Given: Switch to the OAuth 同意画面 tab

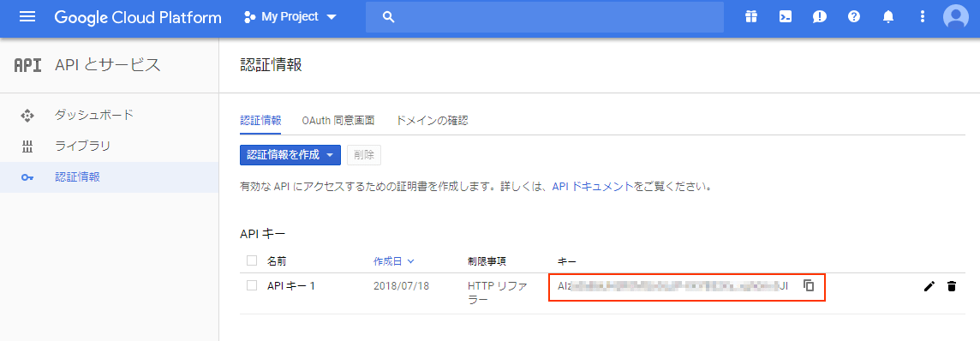Looking at the screenshot, I should pos(338,121).
